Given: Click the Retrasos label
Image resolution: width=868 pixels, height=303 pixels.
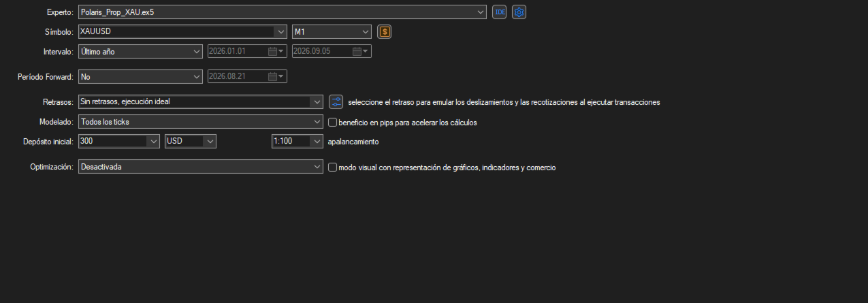Looking at the screenshot, I should click(57, 102).
